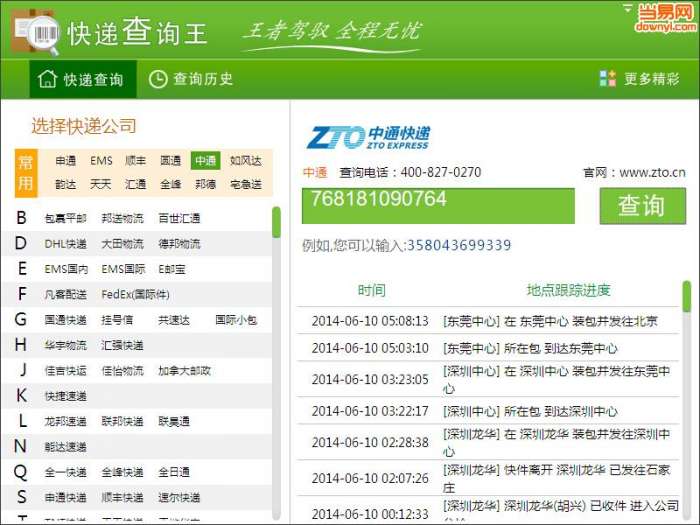
Task: Click the green 查询 button
Action: pyautogui.click(x=642, y=206)
